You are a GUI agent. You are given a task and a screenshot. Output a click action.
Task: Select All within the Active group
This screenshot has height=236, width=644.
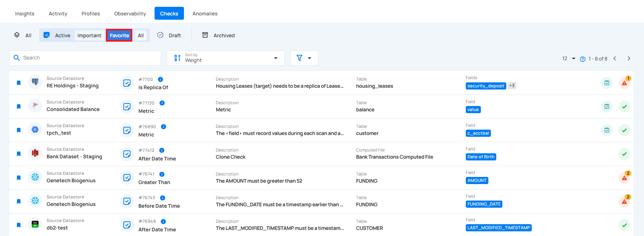click(141, 35)
